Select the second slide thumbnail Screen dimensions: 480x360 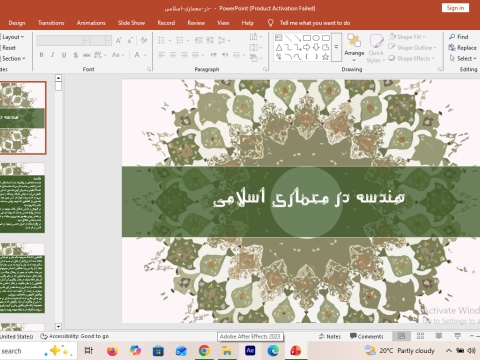point(22,198)
